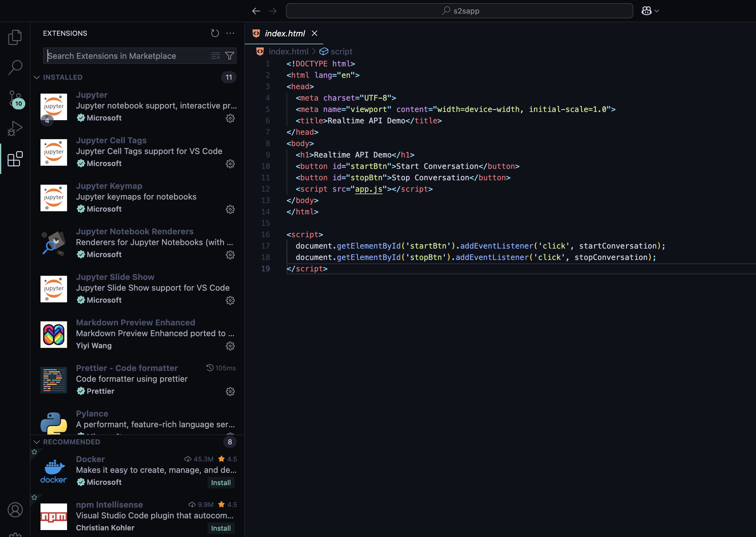Viewport: 756px width, 537px height.
Task: Go forward using the navigation arrow
Action: click(272, 11)
